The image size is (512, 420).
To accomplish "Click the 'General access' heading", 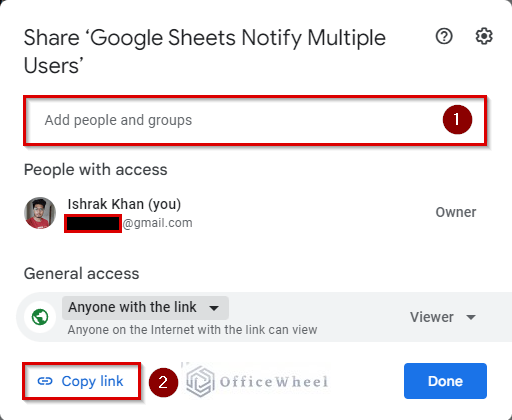I will 81,274.
